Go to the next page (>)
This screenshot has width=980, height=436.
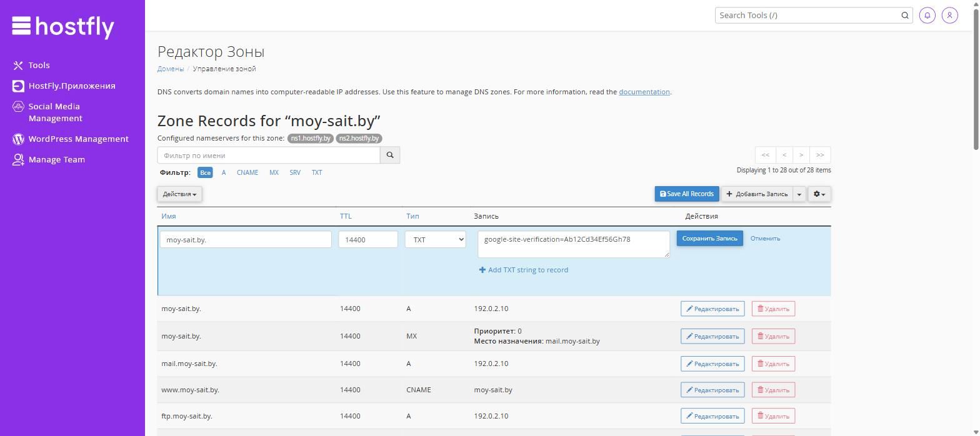(x=801, y=155)
